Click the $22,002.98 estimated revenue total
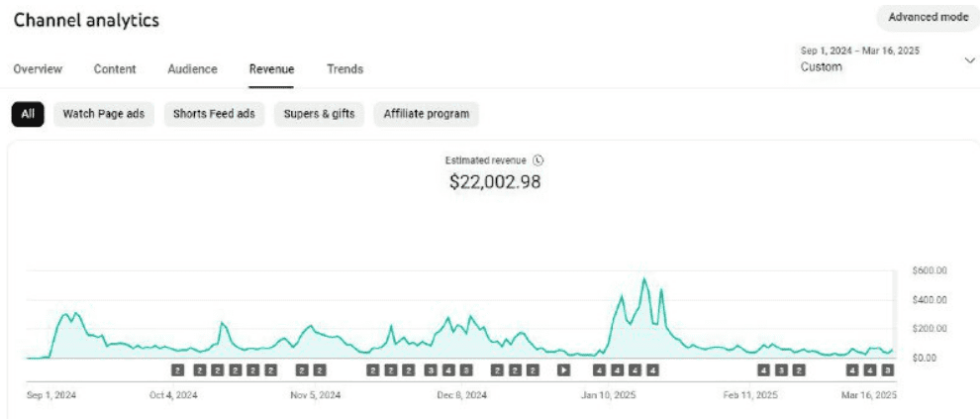This screenshot has width=980, height=419. [x=494, y=182]
